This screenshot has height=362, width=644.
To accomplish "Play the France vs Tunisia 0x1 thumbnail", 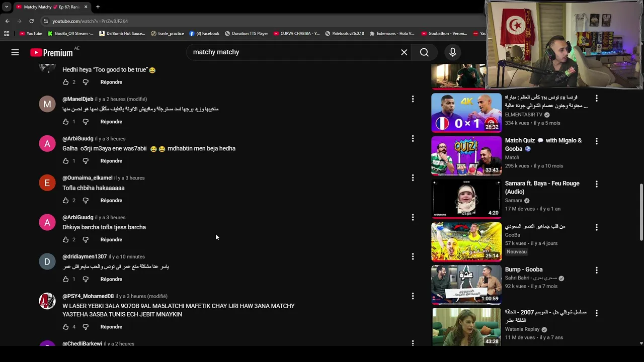I will pyautogui.click(x=466, y=113).
